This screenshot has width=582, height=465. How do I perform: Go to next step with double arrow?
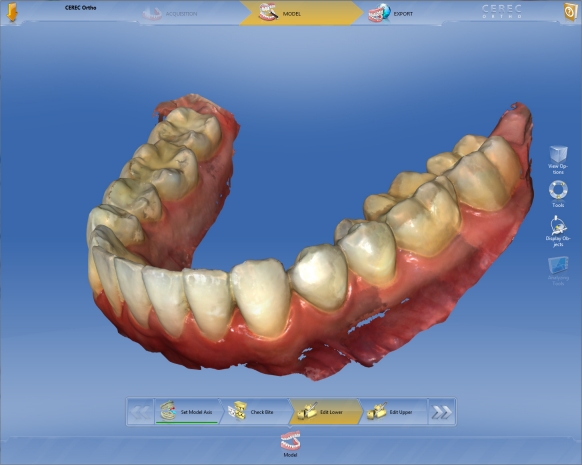(442, 412)
